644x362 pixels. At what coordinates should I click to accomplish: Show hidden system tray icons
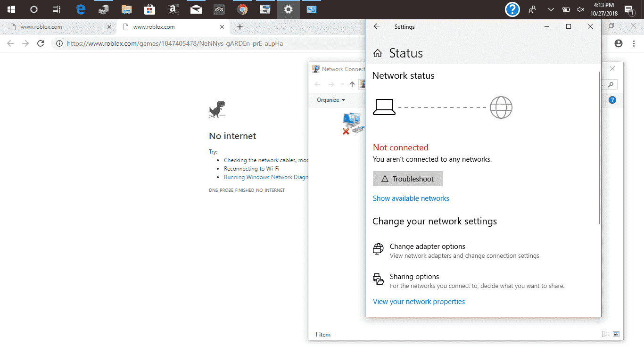pos(551,9)
